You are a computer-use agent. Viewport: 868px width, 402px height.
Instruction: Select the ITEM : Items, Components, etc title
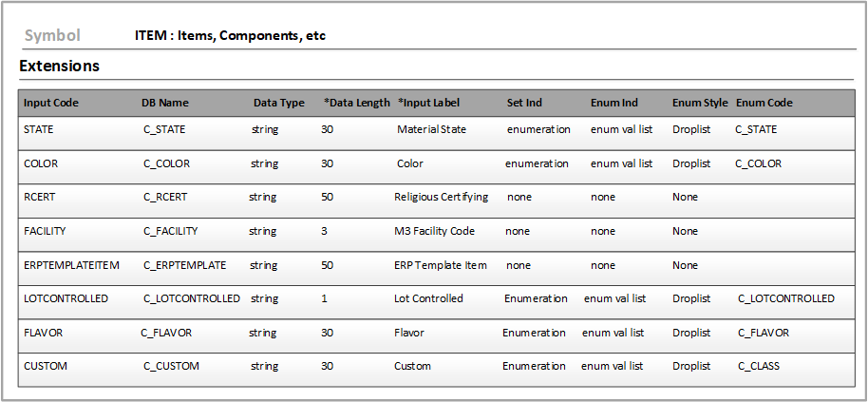point(231,36)
